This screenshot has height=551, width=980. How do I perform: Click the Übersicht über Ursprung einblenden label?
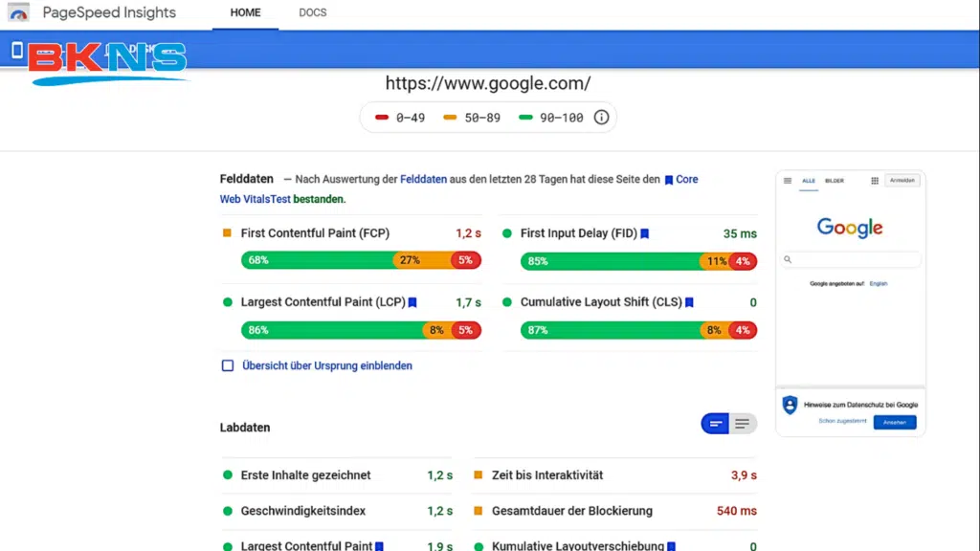click(x=327, y=365)
